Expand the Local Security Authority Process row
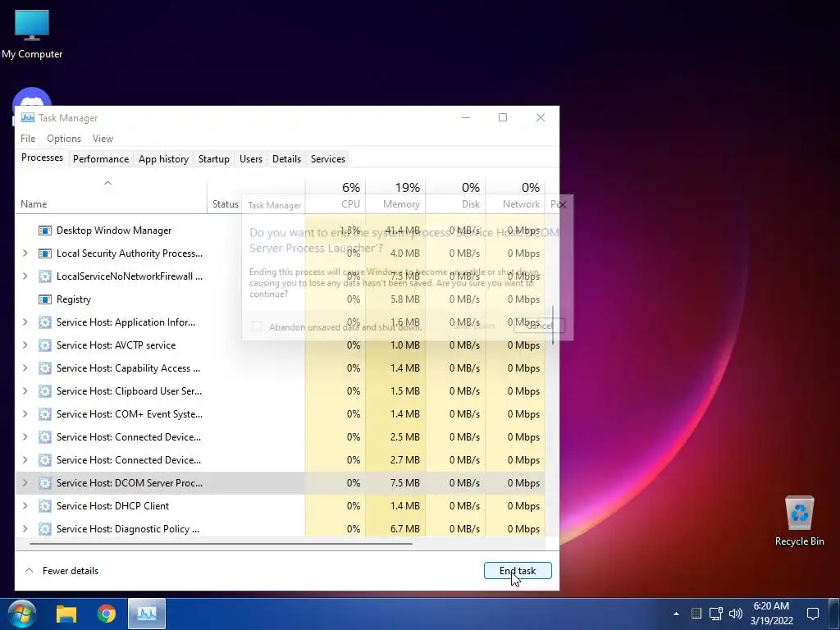Screen dimensions: 840x630 point(25,253)
